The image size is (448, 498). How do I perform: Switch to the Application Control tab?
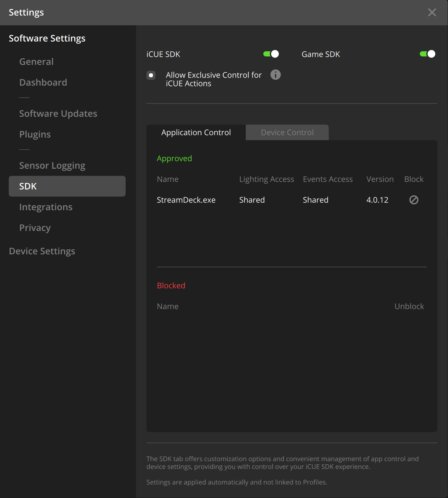pyautogui.click(x=196, y=132)
